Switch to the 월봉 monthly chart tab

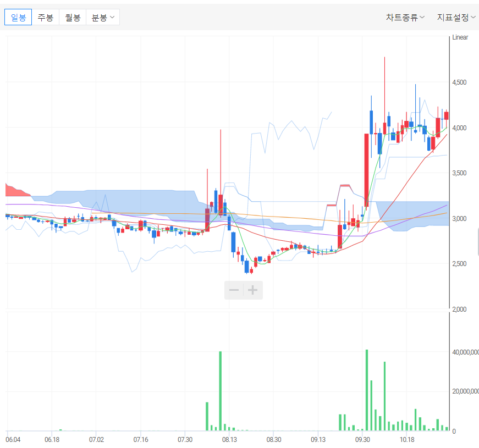(73, 18)
